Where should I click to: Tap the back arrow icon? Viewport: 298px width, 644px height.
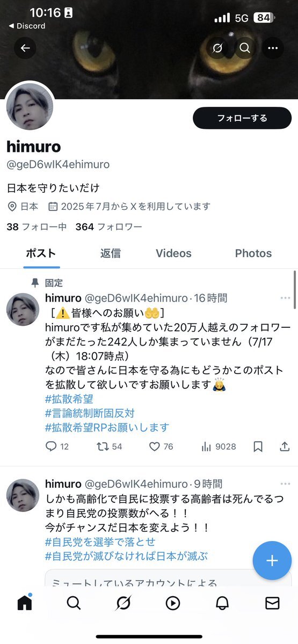(25, 48)
